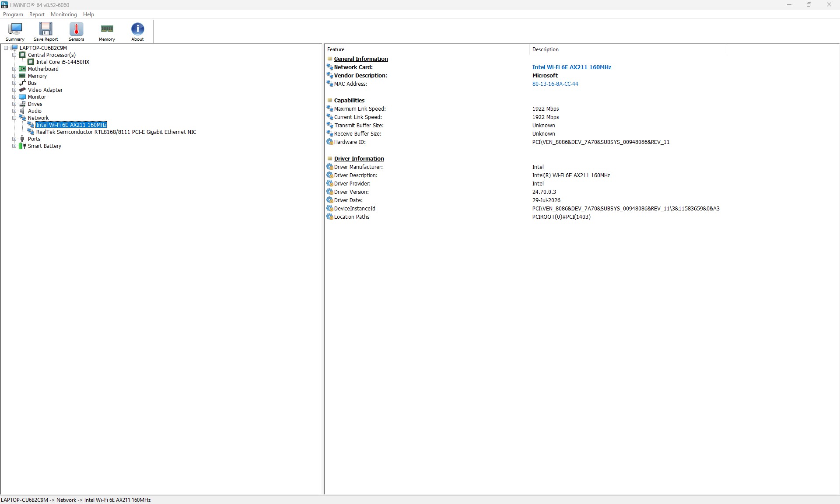840x504 pixels.
Task: Click the Audio speaker icon in tree
Action: coord(22,111)
